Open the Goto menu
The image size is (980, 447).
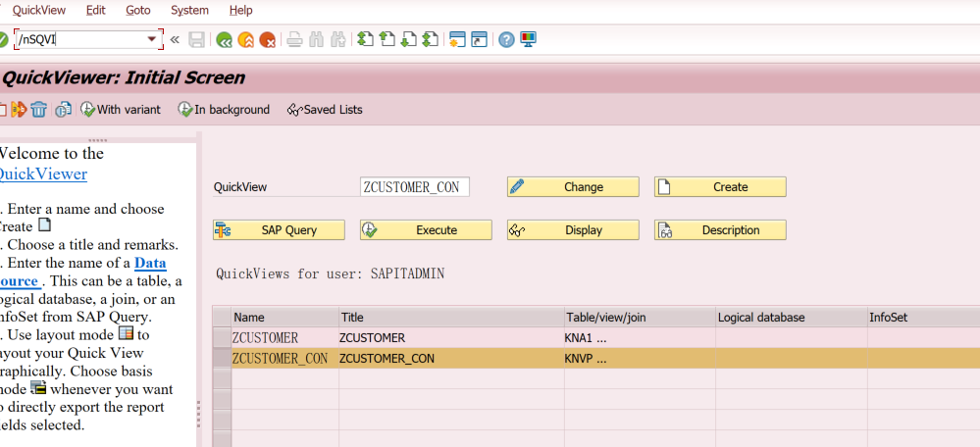click(x=138, y=10)
